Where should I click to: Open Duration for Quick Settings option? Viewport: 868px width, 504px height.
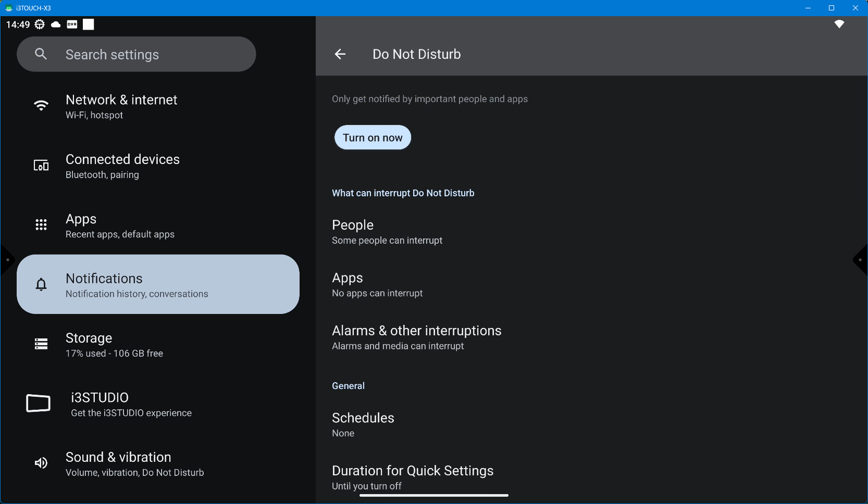tap(412, 477)
